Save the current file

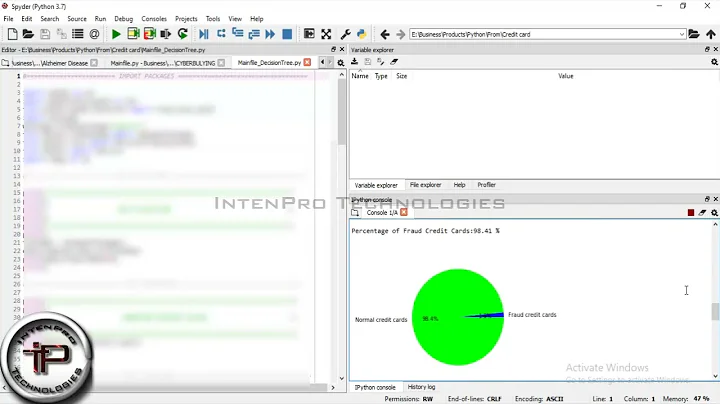(45, 34)
